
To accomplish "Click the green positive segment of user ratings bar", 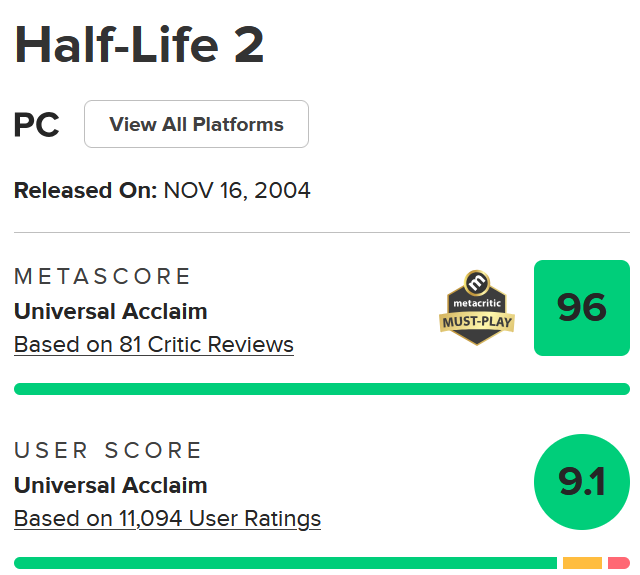I will point(285,563).
